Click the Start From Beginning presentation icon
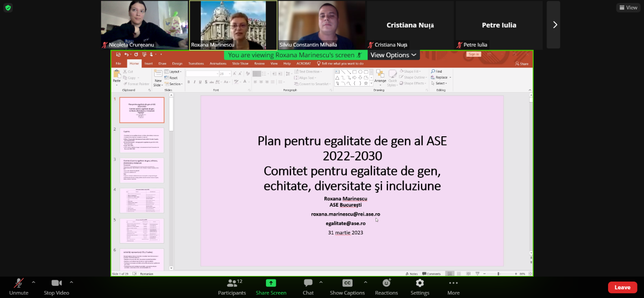Screen dimensions: 644x298 pos(144,54)
